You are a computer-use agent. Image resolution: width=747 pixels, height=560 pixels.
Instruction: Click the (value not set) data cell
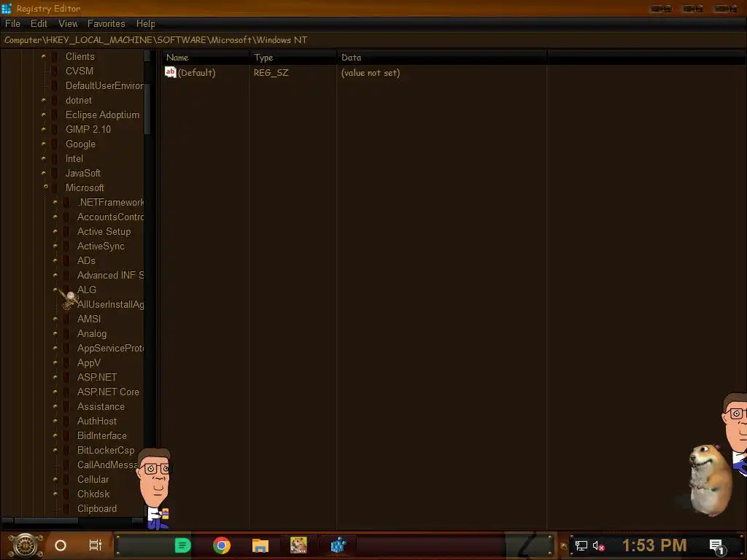(x=371, y=73)
